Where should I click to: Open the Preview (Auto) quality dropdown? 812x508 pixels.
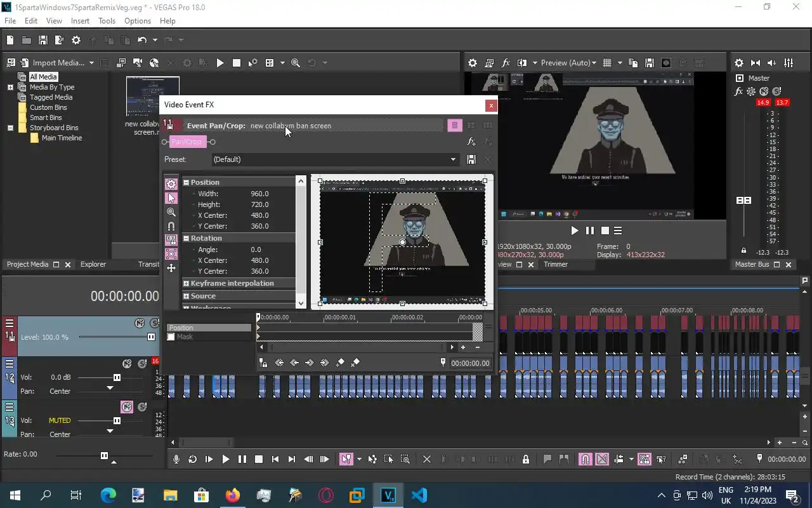568,63
